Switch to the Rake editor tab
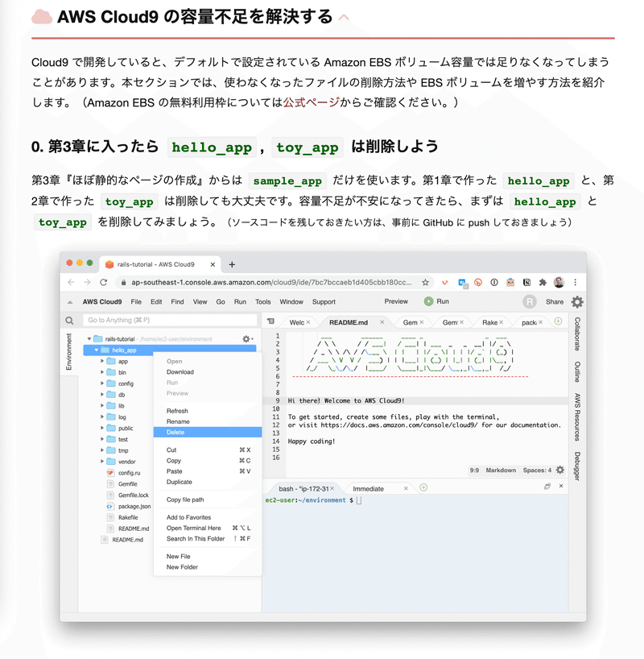 [x=489, y=322]
